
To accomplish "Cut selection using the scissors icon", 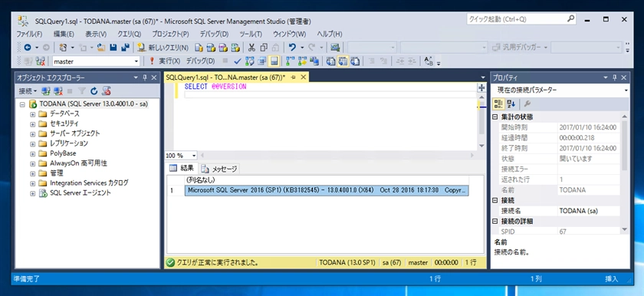I will coord(251,48).
